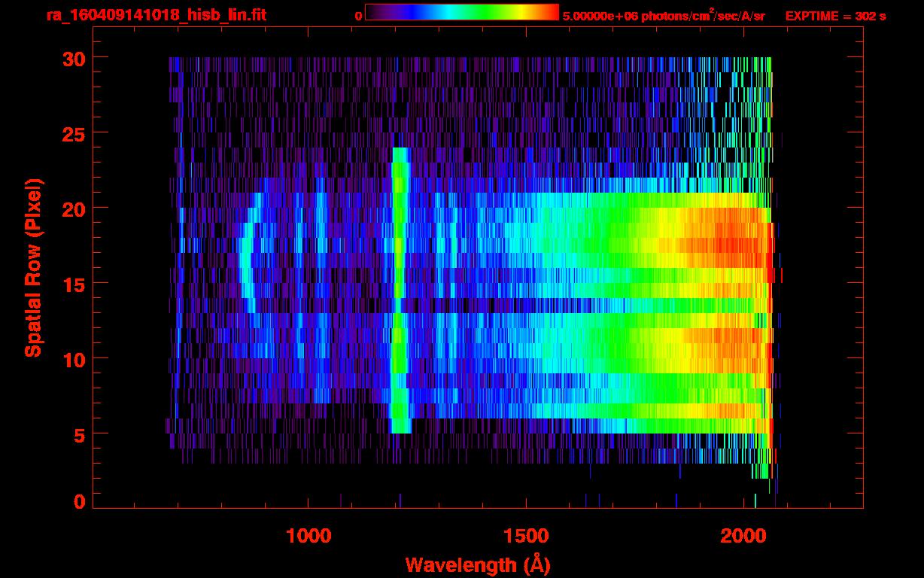The image size is (924, 578).
Task: Click the colorbar maximum label 5.00000e+06
Action: pos(600,16)
